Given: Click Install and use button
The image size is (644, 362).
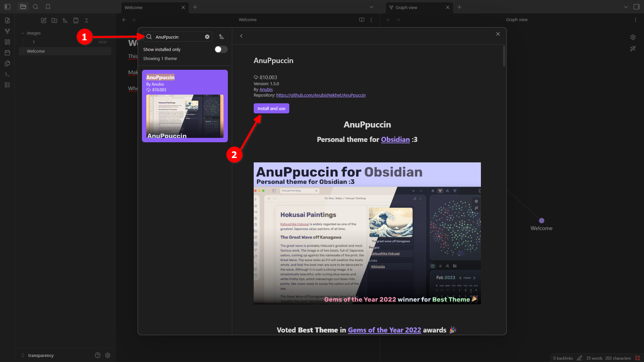Looking at the screenshot, I should 271,108.
